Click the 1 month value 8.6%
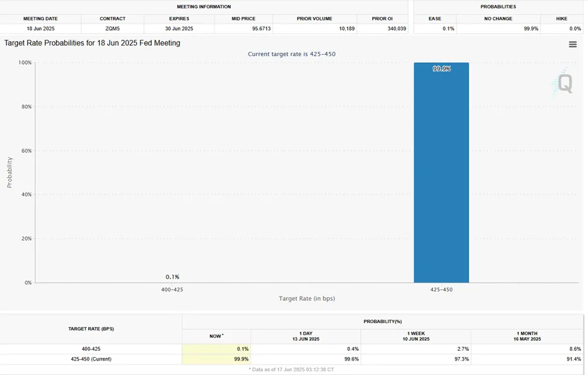Image resolution: width=588 pixels, height=375 pixels. 575,349
